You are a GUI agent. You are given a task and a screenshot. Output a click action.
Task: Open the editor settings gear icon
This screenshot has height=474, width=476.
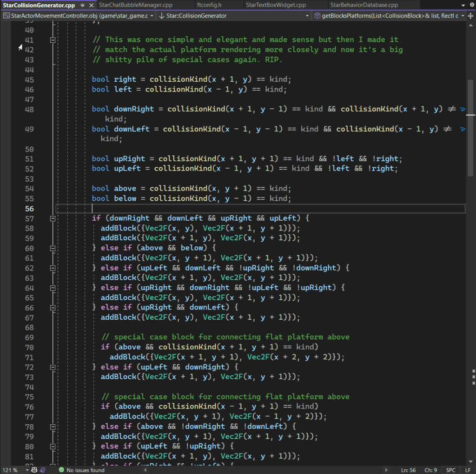pos(472,5)
